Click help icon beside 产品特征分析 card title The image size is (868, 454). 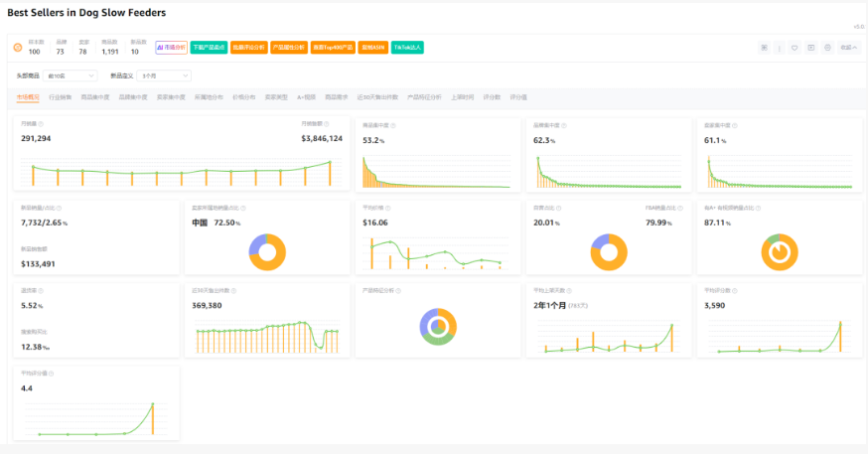pyautogui.click(x=398, y=291)
